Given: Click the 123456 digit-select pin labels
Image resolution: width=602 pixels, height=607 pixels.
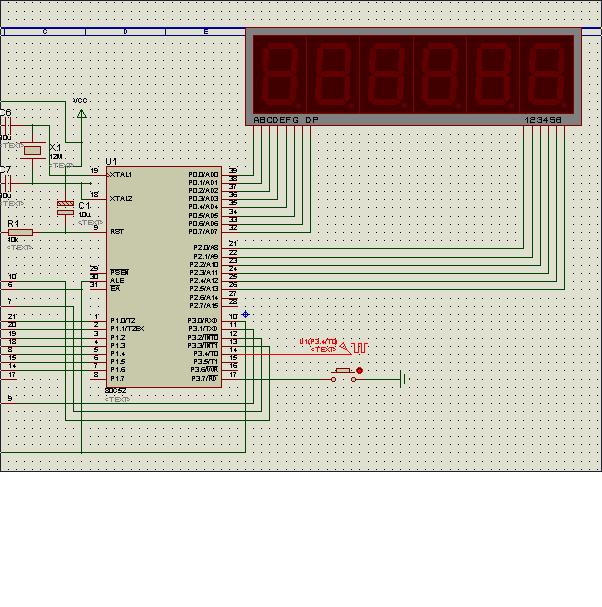Looking at the screenshot, I should [x=543, y=120].
